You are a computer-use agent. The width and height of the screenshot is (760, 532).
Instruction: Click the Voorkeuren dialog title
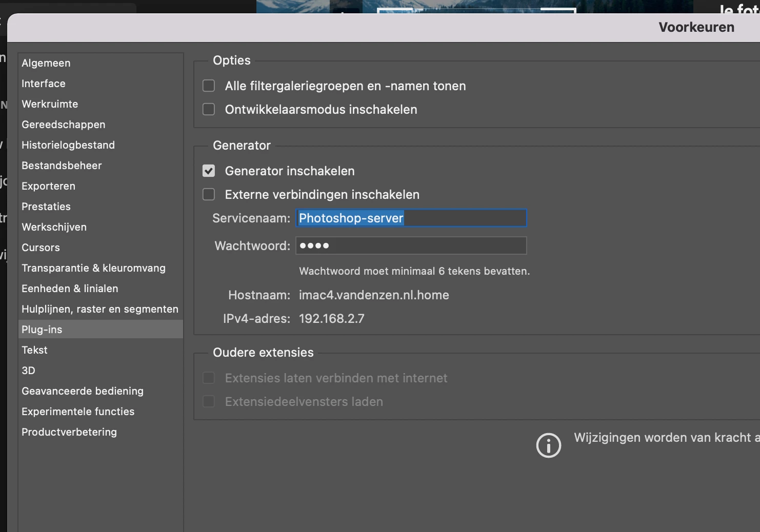696,27
